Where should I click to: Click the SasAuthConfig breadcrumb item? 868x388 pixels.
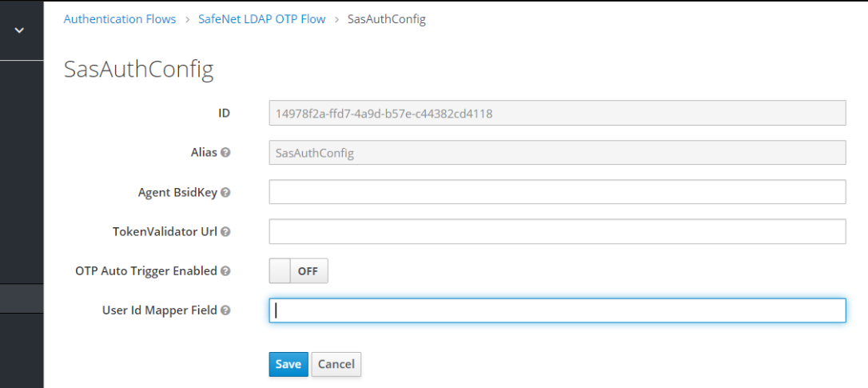[386, 19]
